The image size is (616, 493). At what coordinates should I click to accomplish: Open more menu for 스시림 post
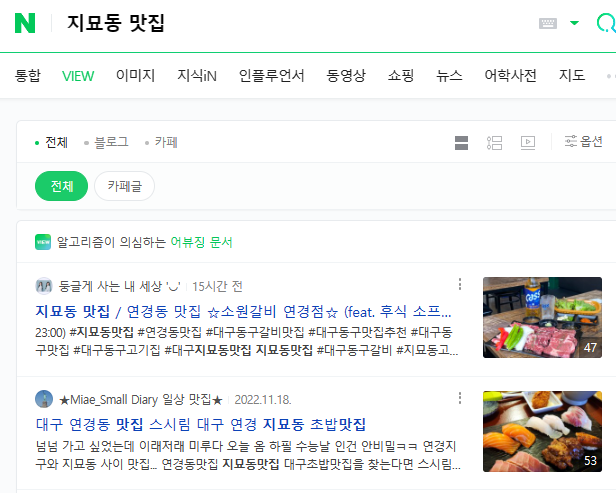460,398
